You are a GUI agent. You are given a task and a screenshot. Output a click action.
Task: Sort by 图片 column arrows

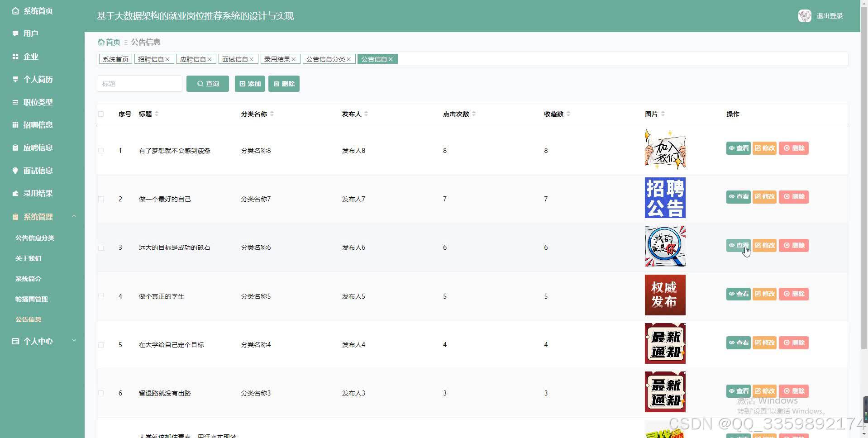click(663, 114)
